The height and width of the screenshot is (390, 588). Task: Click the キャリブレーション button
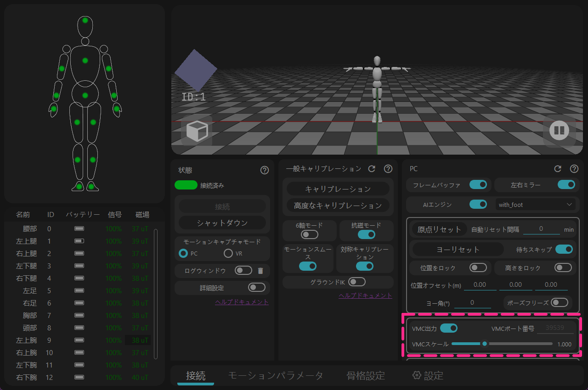338,189
